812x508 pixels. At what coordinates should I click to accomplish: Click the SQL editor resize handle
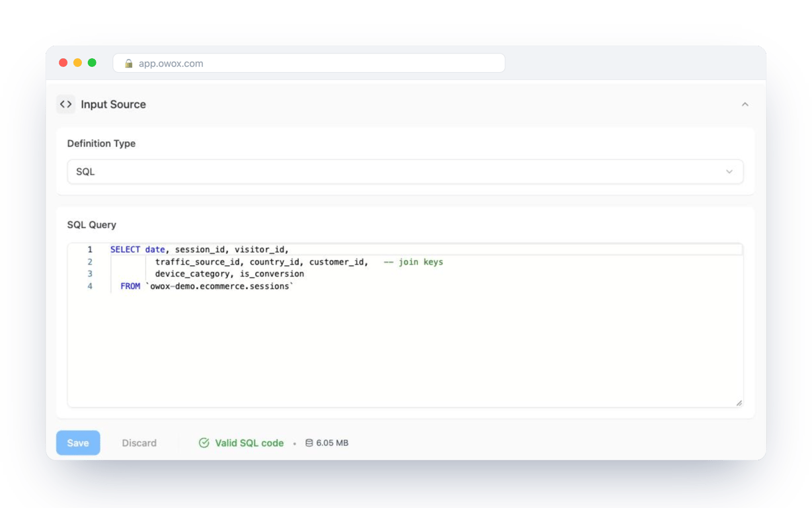pos(739,403)
